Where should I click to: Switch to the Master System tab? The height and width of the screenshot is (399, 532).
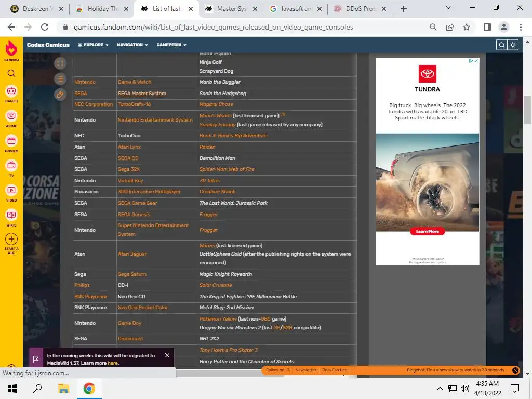click(x=231, y=9)
